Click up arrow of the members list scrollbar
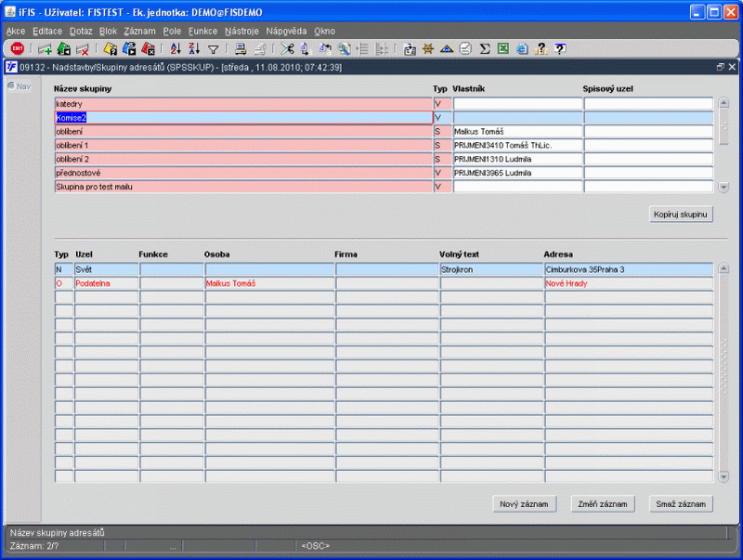Screen dimensions: 743x560 tap(723, 268)
